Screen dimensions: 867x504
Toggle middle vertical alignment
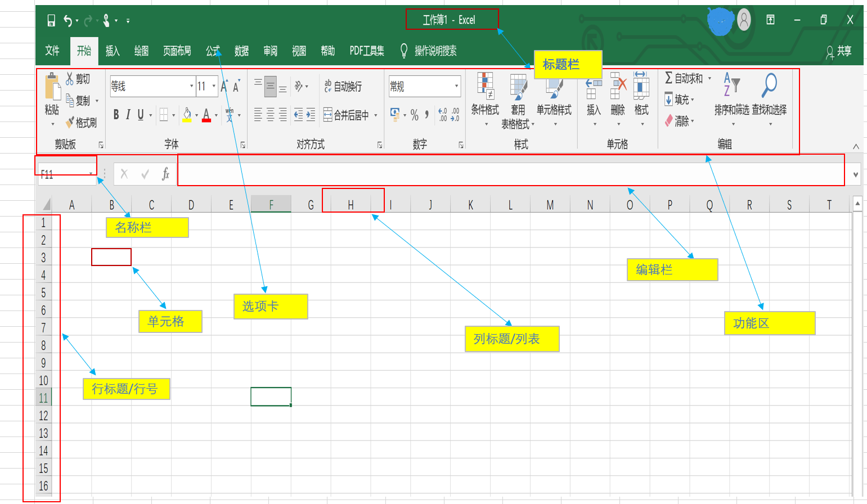click(x=270, y=86)
